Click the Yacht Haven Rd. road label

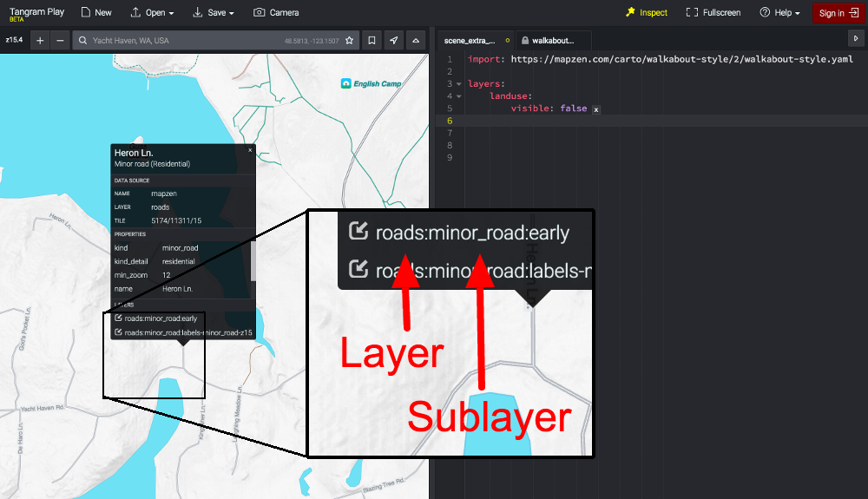click(x=43, y=408)
